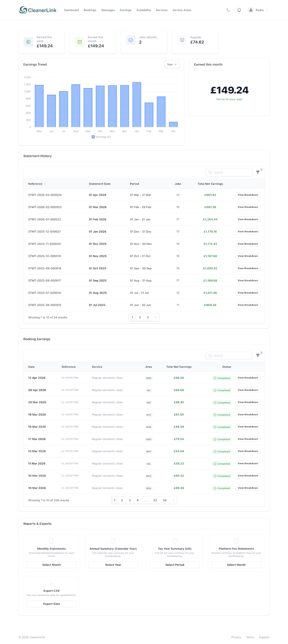Click Annual Summary document icon
The height and width of the screenshot is (644, 288).
click(113, 541)
